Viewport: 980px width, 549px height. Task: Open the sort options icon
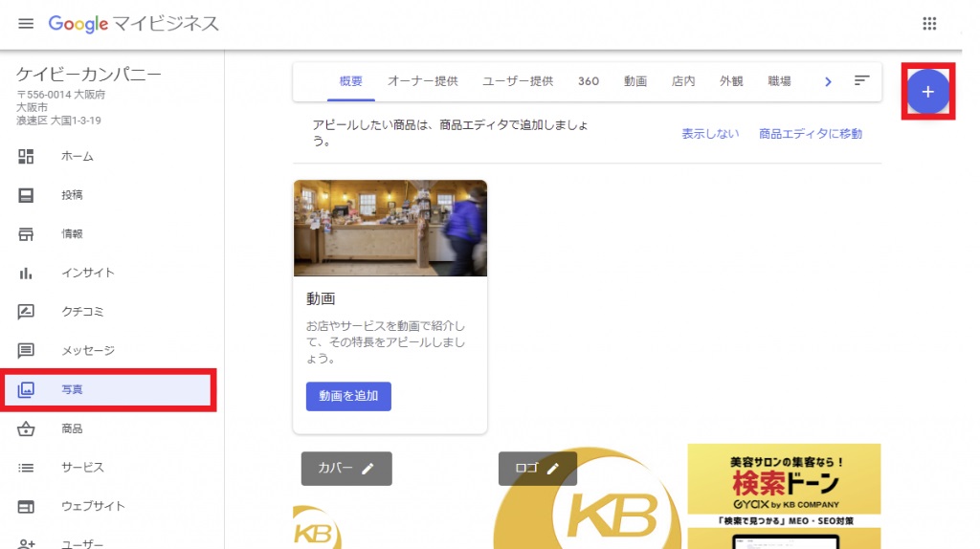pyautogui.click(x=862, y=80)
